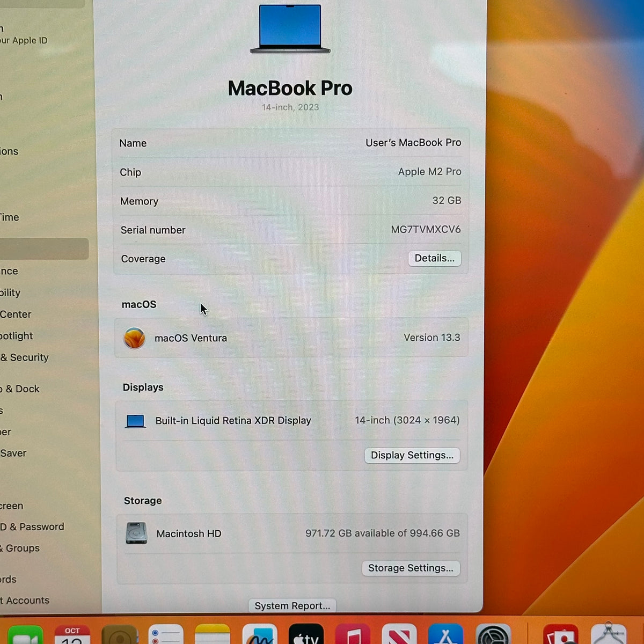Click the memory value "32 GB"
This screenshot has height=644, width=644.
[x=447, y=200]
